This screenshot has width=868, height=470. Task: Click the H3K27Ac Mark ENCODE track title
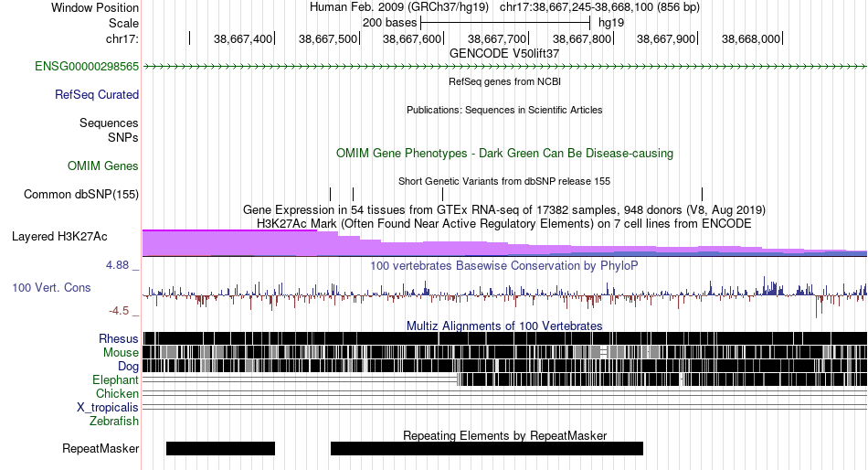pos(504,224)
